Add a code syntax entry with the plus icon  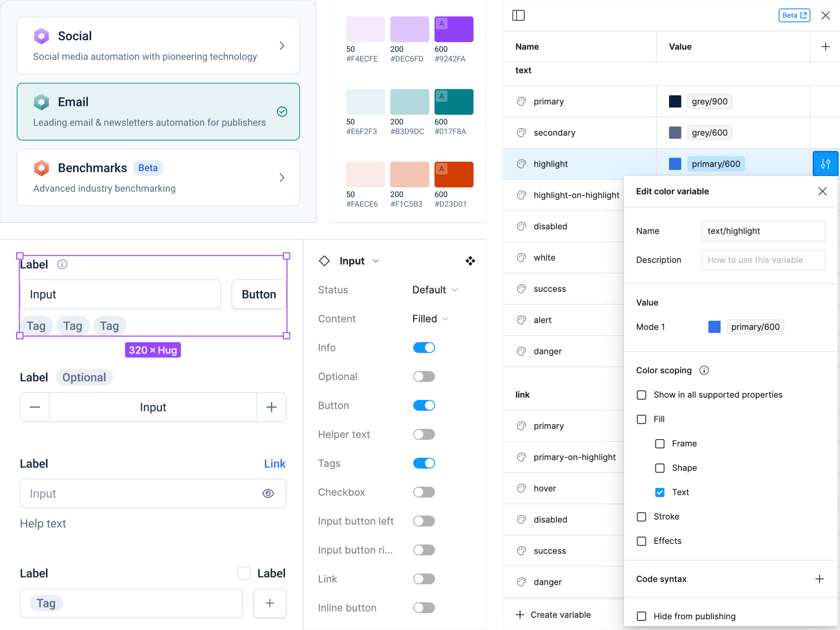tap(819, 579)
